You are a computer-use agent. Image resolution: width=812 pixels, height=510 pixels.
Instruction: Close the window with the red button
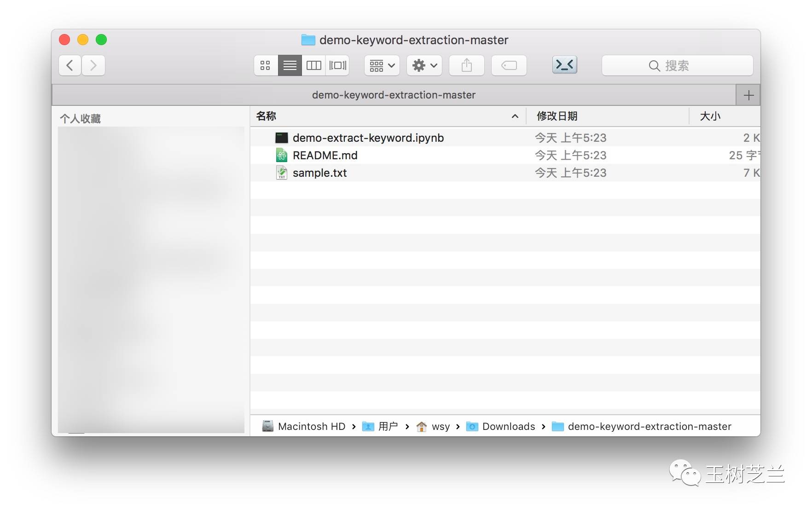64,40
